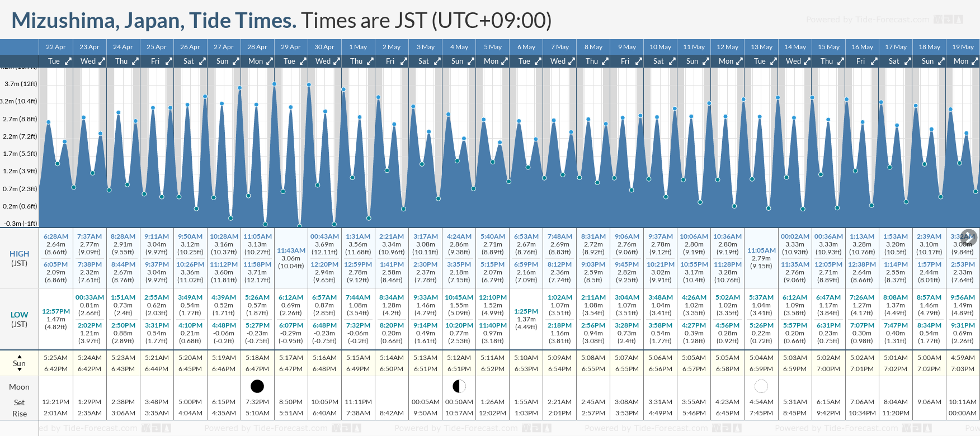This screenshot has width=980, height=436.
Task: Click the 11:43AM high tide on 29 Apr
Action: pyautogui.click(x=291, y=250)
